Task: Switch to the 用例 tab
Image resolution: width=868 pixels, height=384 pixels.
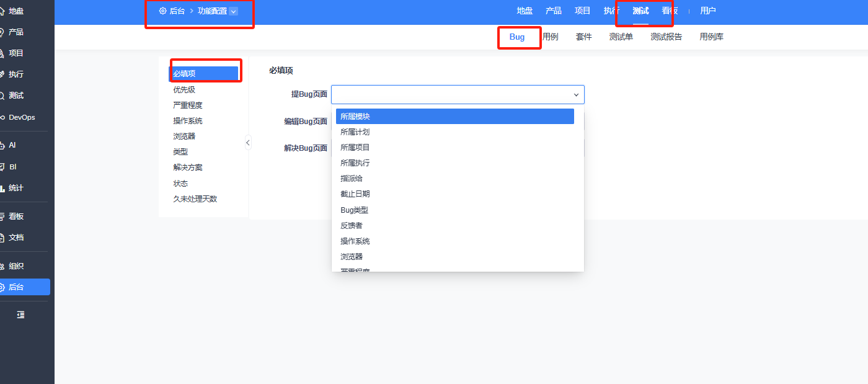Action: [x=551, y=37]
